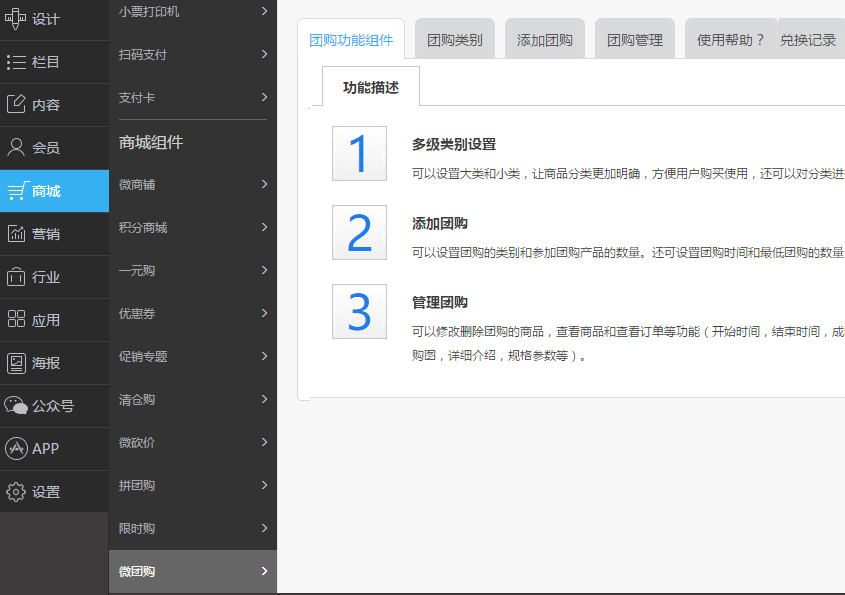Expand the 优惠券 chevron arrow

click(x=264, y=313)
